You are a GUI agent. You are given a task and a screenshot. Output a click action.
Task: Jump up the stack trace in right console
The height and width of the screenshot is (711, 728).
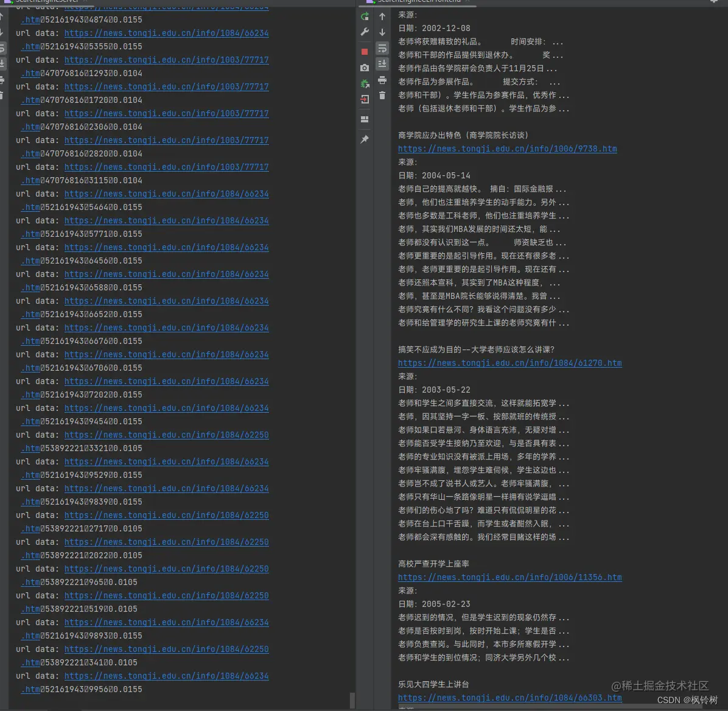(382, 16)
